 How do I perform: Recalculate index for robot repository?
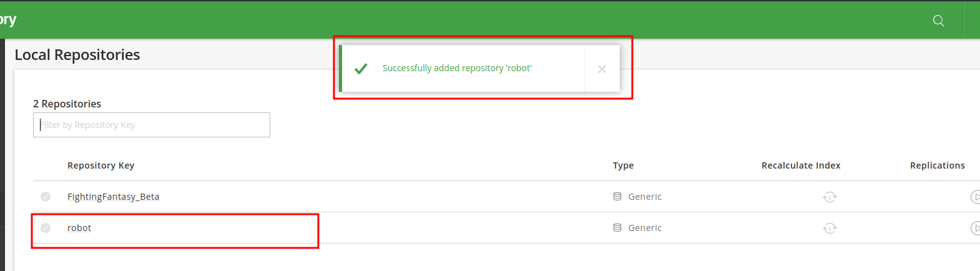click(830, 228)
